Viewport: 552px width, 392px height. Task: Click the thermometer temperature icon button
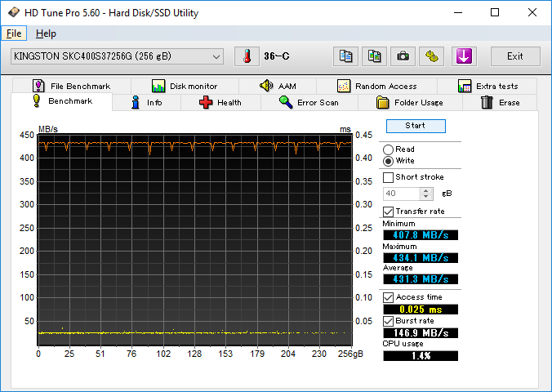246,56
